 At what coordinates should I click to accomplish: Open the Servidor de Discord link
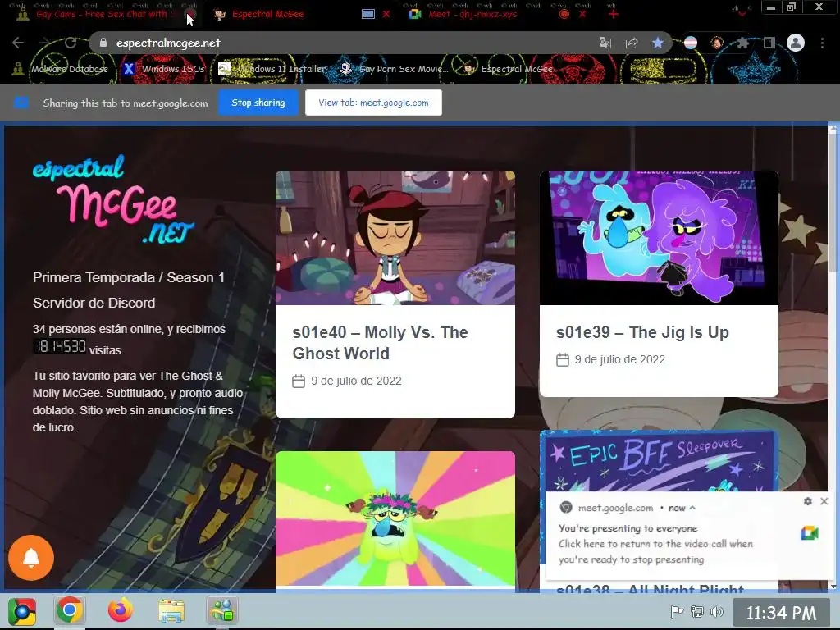click(94, 303)
